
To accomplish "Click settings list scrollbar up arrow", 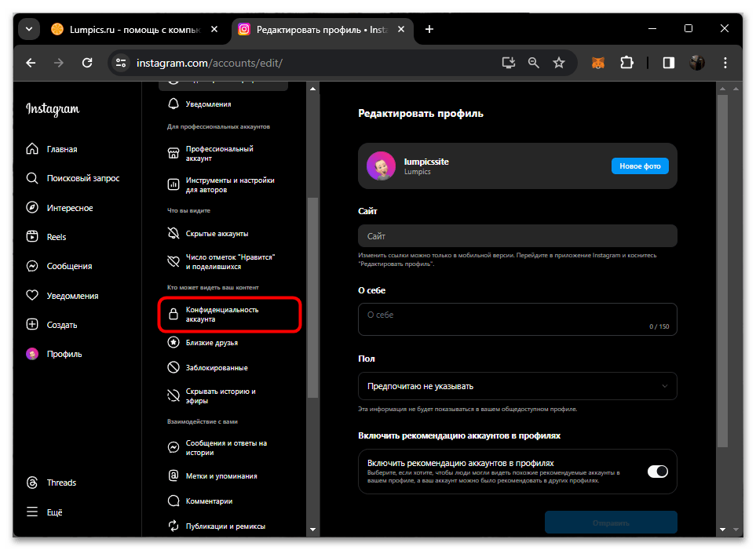I will pyautogui.click(x=313, y=89).
